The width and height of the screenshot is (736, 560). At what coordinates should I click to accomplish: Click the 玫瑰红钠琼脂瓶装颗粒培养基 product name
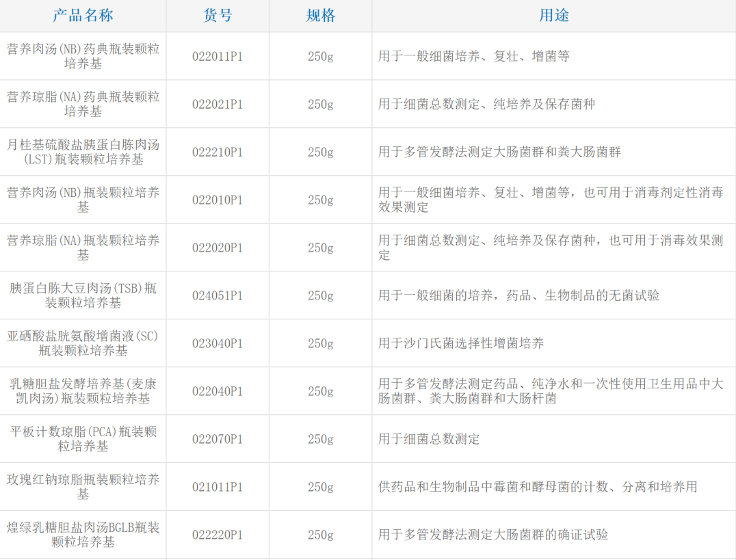point(82,486)
